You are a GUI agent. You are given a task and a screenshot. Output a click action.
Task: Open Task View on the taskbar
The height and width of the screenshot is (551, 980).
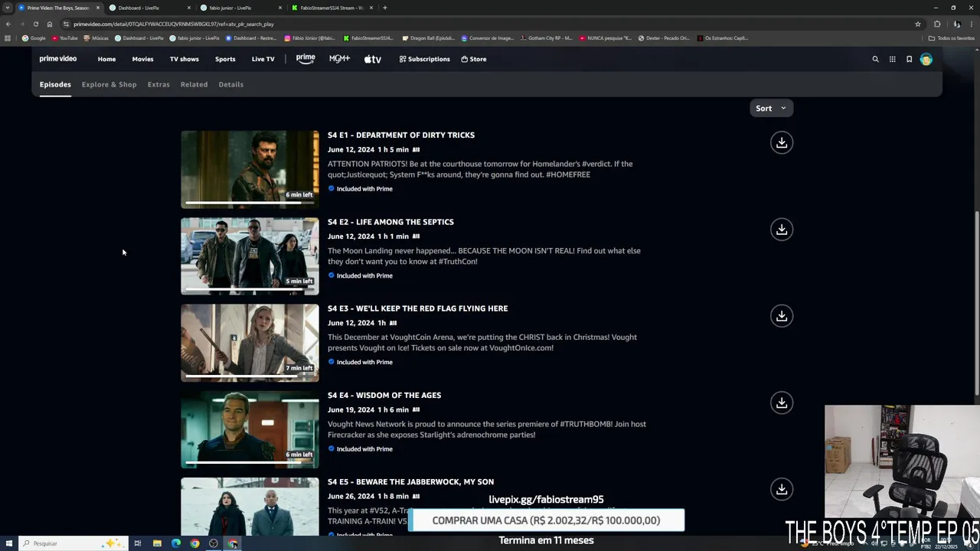click(138, 543)
